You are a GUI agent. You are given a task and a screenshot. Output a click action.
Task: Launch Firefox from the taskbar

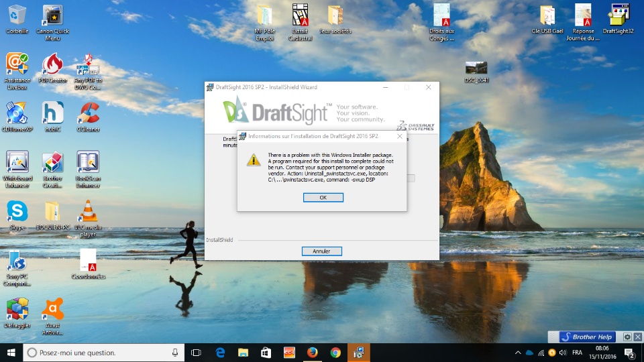click(x=312, y=353)
